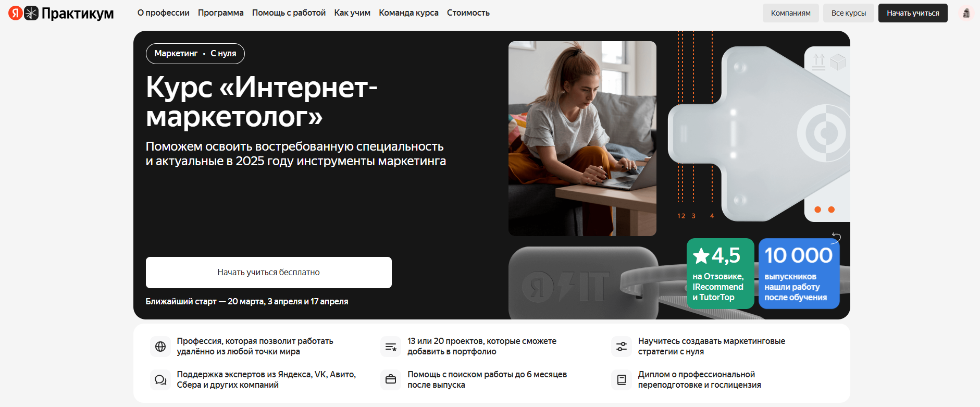Click the Компаниям button
The width and height of the screenshot is (980, 407).
pos(791,13)
